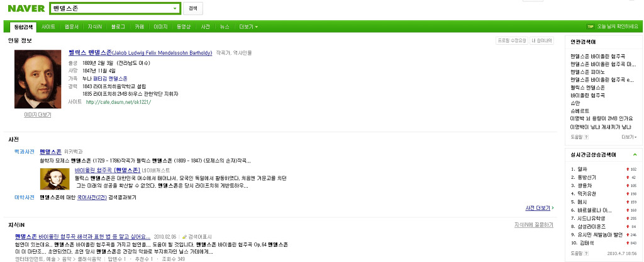Screen dimensions: 644x262
Task: Click related search 이명박 뇌 용량이 2MB 인가요
Action: 602,119
